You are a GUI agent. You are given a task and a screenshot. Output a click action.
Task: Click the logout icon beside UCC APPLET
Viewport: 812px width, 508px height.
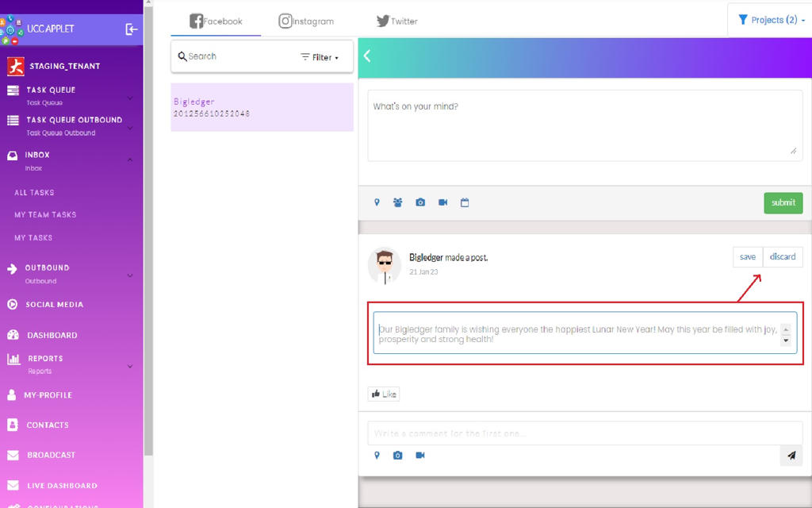(x=132, y=29)
